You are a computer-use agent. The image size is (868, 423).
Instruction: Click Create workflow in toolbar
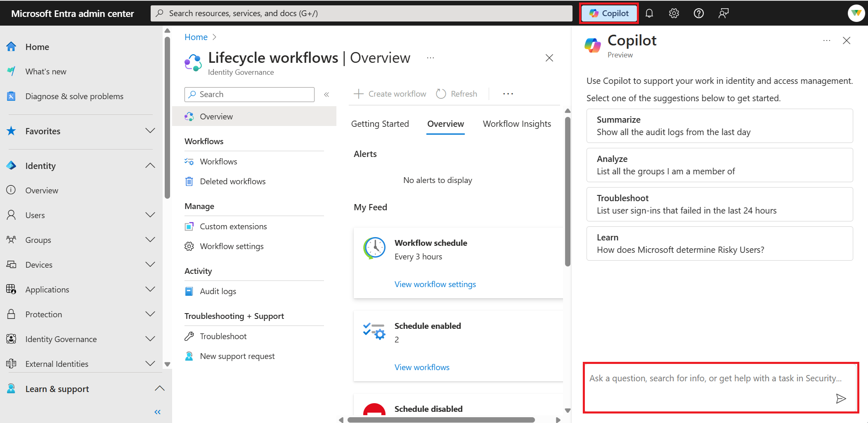[x=390, y=94]
